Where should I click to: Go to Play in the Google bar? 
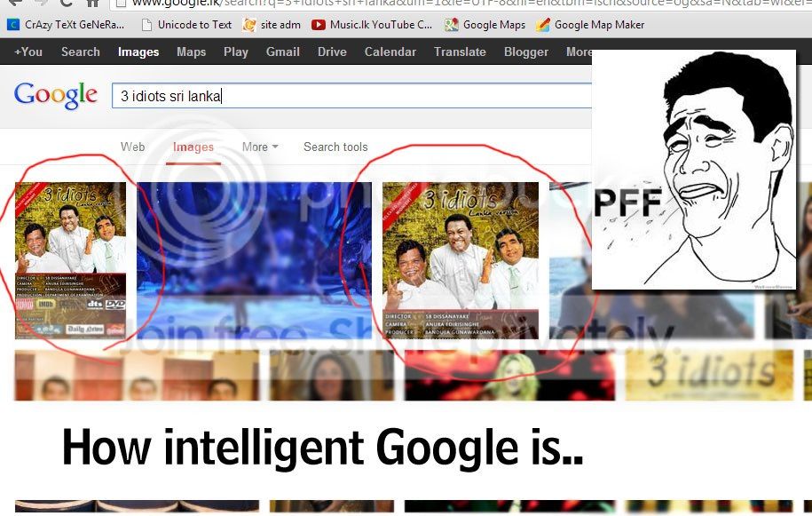[236, 52]
